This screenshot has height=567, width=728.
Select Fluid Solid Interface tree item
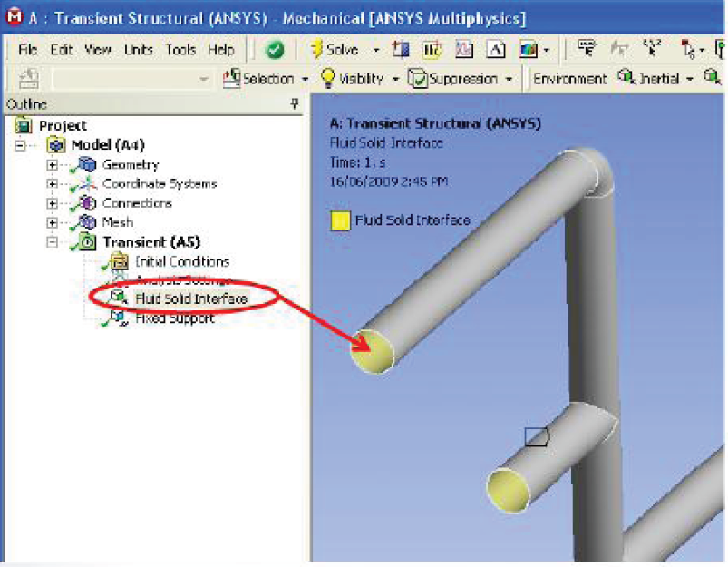[x=190, y=298]
